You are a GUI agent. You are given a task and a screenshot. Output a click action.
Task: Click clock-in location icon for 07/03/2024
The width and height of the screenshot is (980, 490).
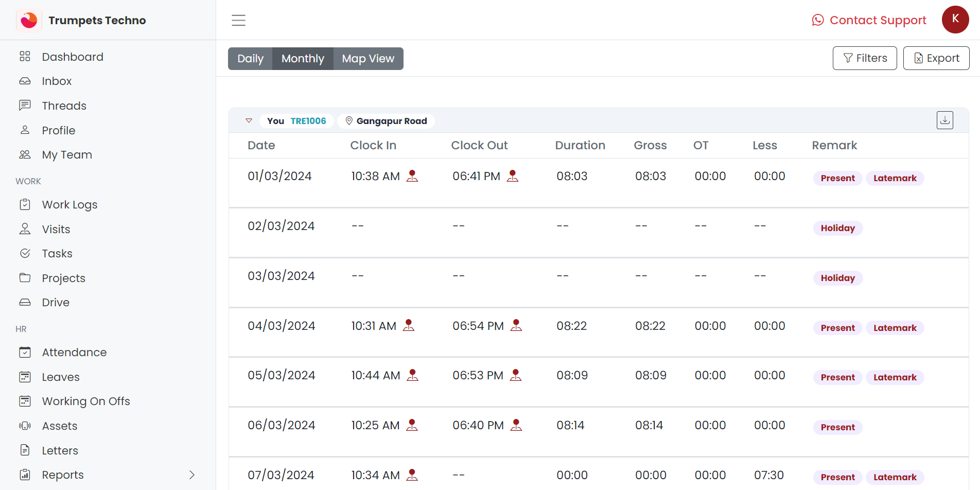[x=412, y=475]
